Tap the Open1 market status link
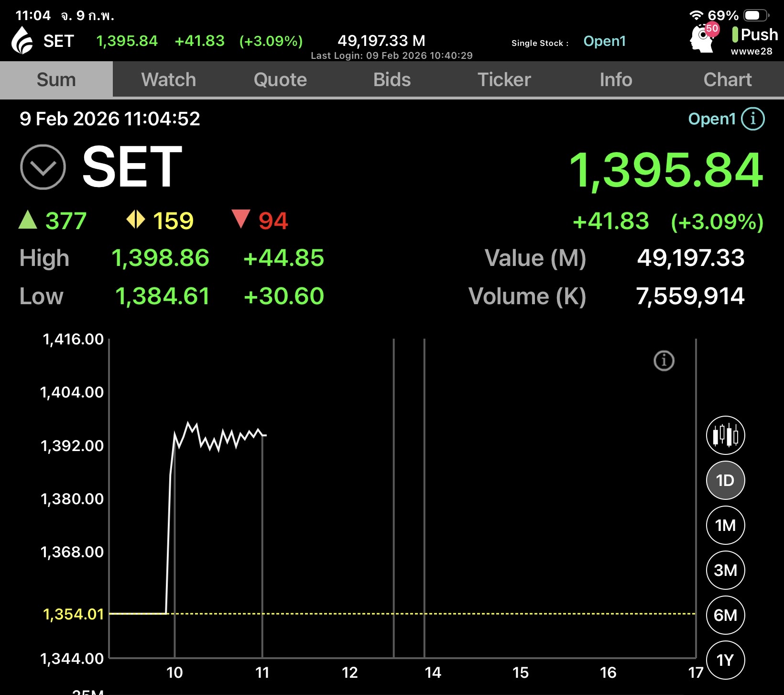Screen dimensions: 784x695 712,119
